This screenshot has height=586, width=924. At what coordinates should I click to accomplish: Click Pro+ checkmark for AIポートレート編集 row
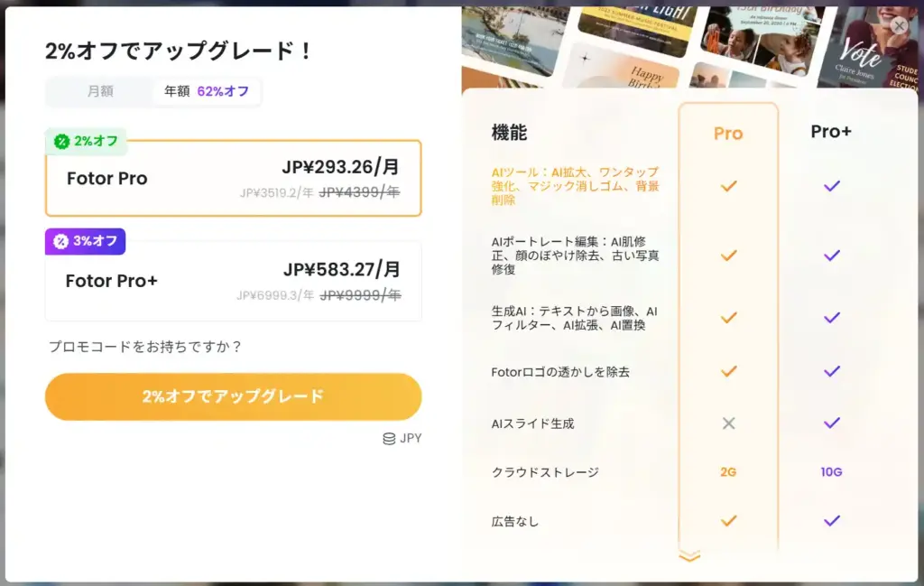coord(831,256)
